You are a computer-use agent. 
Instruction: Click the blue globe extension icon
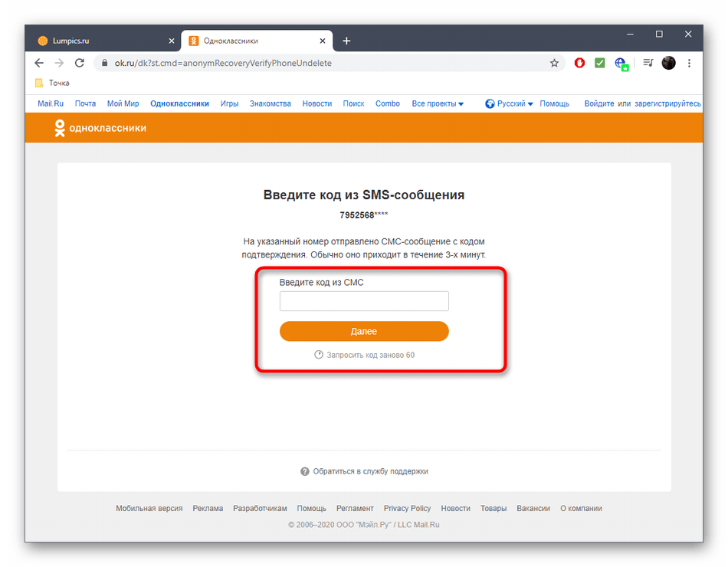(621, 63)
